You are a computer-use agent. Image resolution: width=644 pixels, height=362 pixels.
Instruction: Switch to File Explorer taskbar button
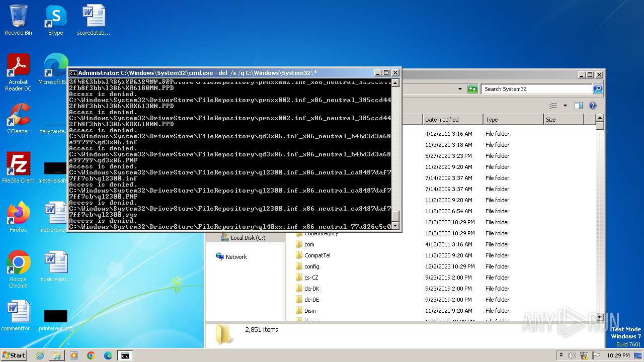tap(57, 355)
